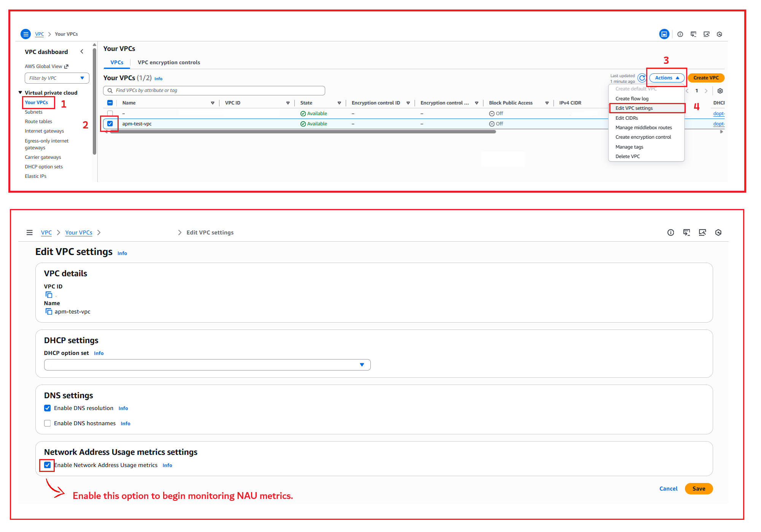Click AWS Global View external link icon
Image resolution: width=761 pixels, height=532 pixels.
[x=66, y=66]
